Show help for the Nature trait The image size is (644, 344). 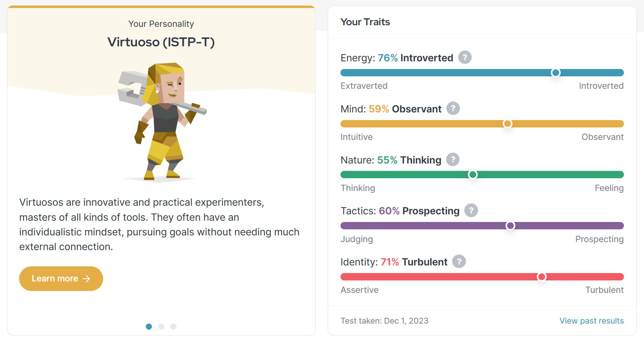(453, 159)
